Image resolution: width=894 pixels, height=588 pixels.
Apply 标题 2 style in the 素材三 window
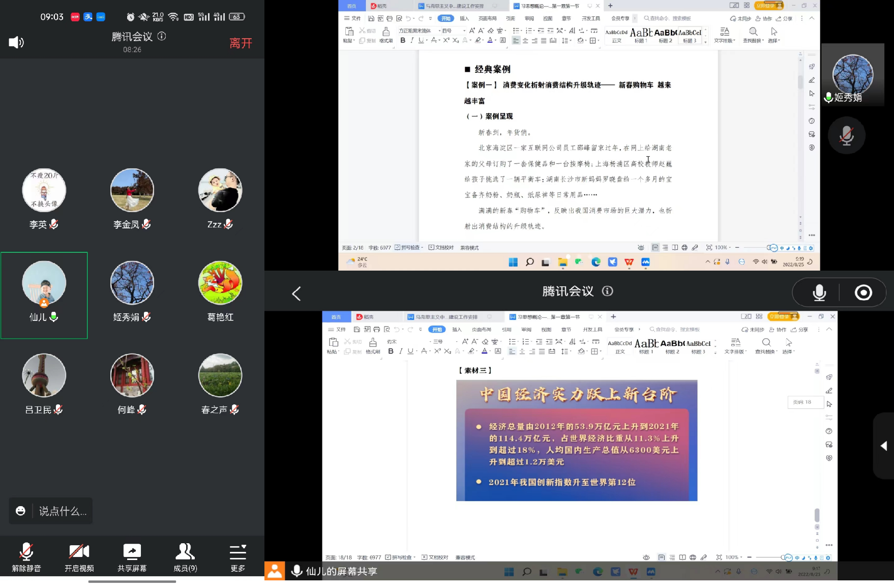coord(672,346)
